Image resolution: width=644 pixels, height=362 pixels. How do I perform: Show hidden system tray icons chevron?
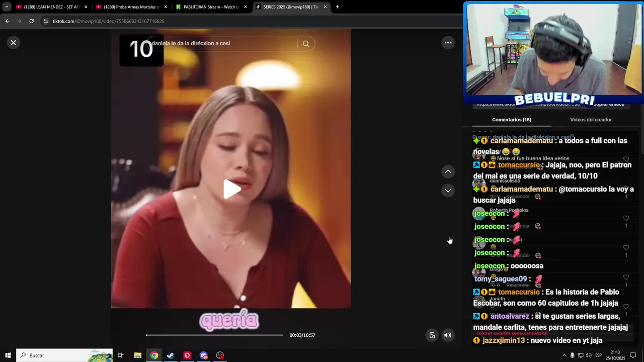point(564,355)
